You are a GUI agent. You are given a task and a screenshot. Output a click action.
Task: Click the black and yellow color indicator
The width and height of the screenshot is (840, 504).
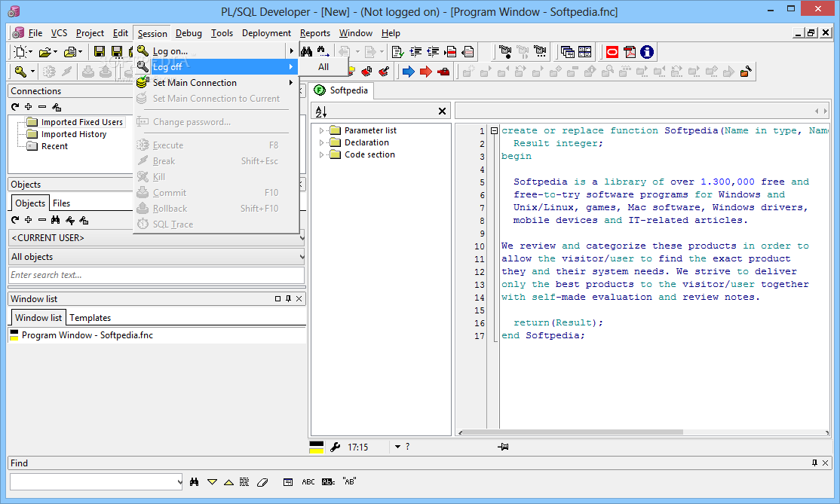[x=317, y=447]
